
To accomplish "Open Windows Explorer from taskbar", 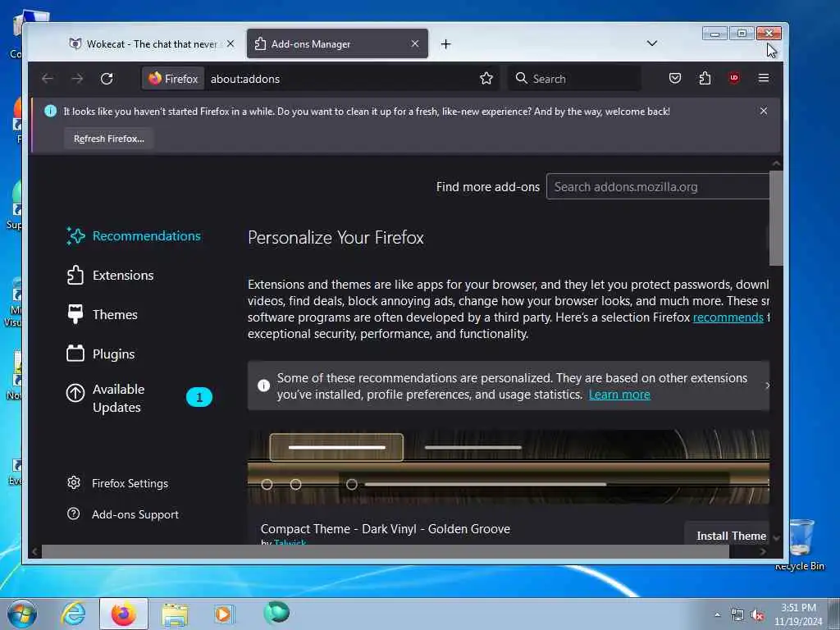I will point(175,614).
